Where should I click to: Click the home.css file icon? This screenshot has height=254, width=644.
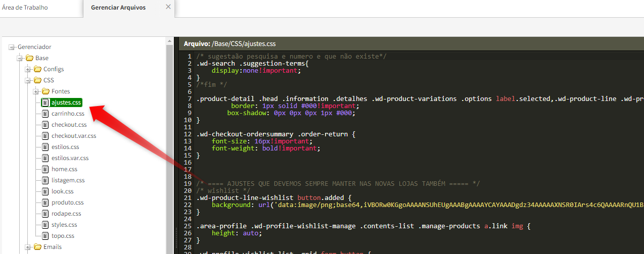(x=45, y=169)
